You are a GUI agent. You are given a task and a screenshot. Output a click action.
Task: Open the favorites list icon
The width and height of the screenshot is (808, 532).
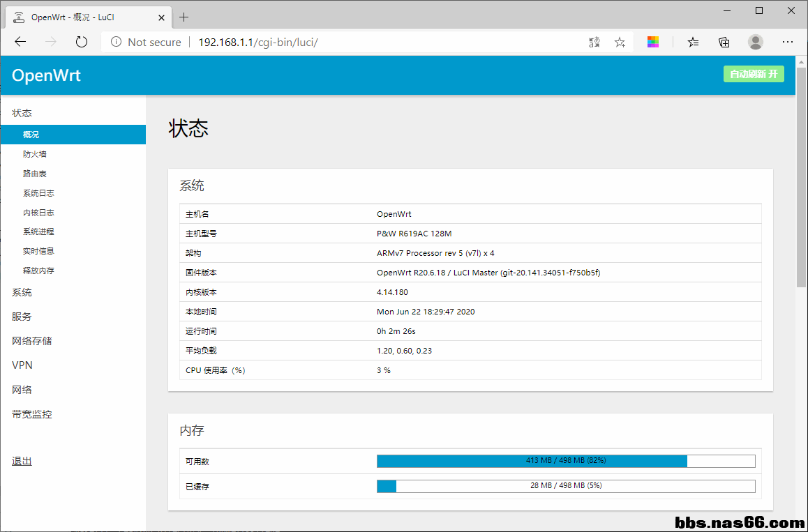(x=693, y=42)
